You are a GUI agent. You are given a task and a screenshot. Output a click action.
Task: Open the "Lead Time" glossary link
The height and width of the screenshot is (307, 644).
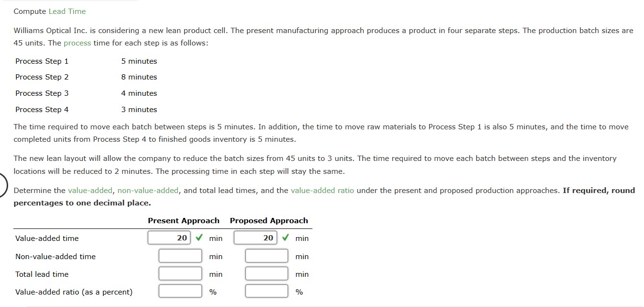click(x=67, y=11)
